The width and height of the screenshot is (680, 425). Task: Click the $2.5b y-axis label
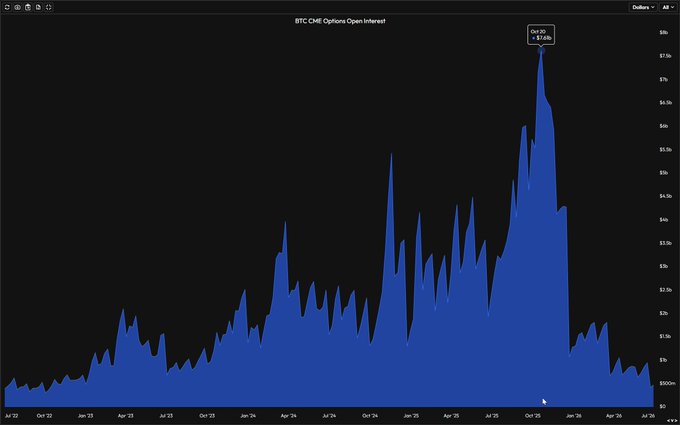point(665,290)
